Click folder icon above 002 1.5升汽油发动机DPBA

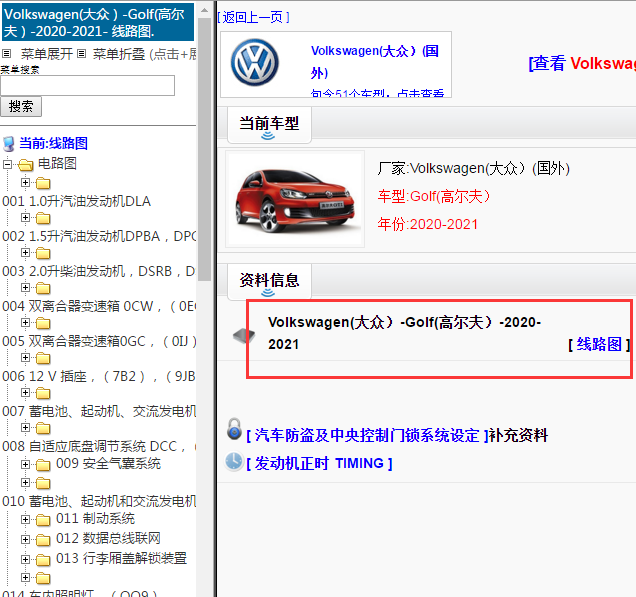point(43,219)
